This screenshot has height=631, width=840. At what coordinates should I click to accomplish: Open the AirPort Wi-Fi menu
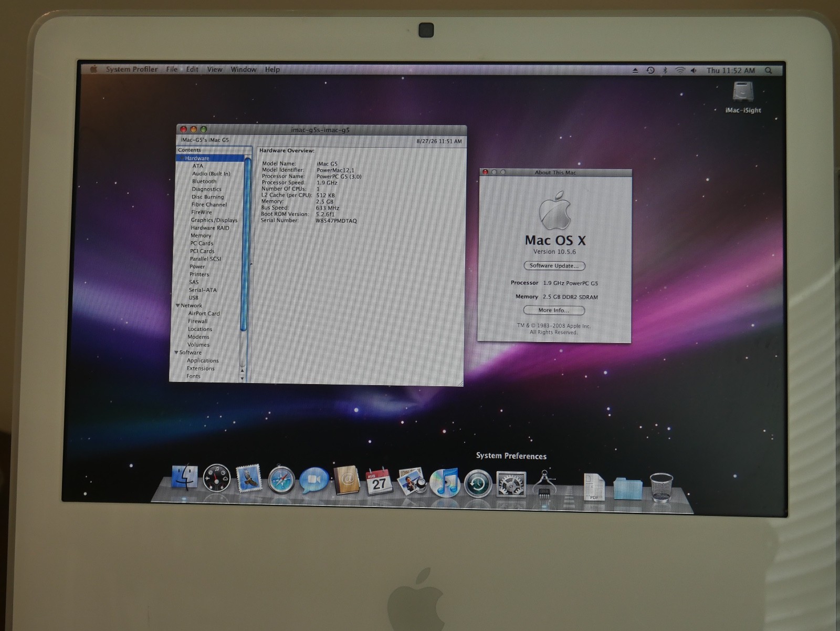click(x=680, y=70)
